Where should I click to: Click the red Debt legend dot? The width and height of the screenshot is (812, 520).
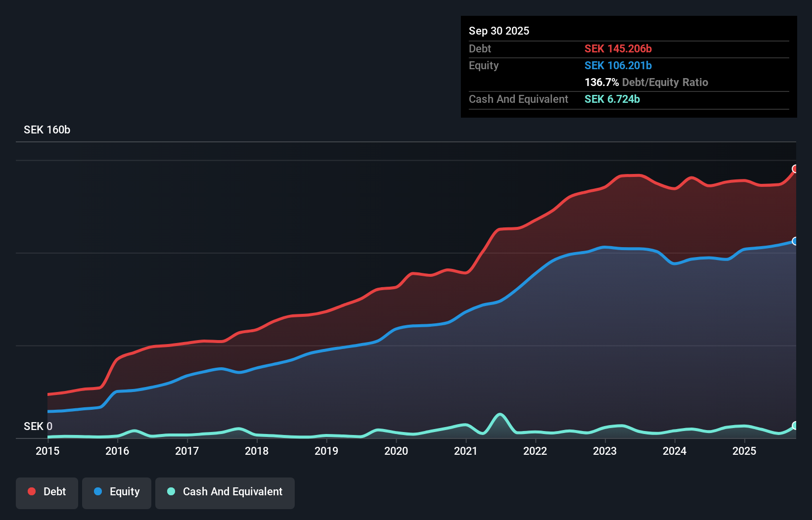31,492
